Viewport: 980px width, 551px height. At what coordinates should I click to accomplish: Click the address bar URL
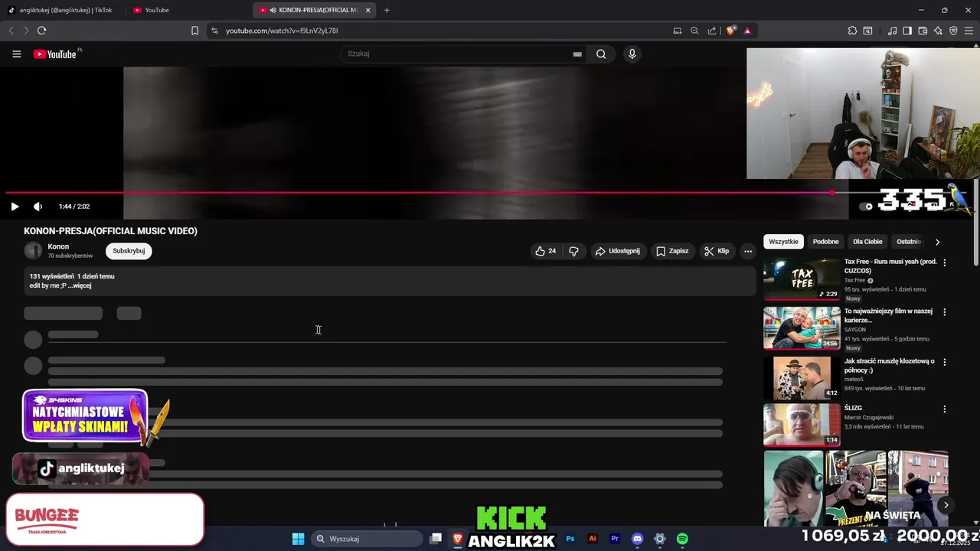[x=282, y=31]
